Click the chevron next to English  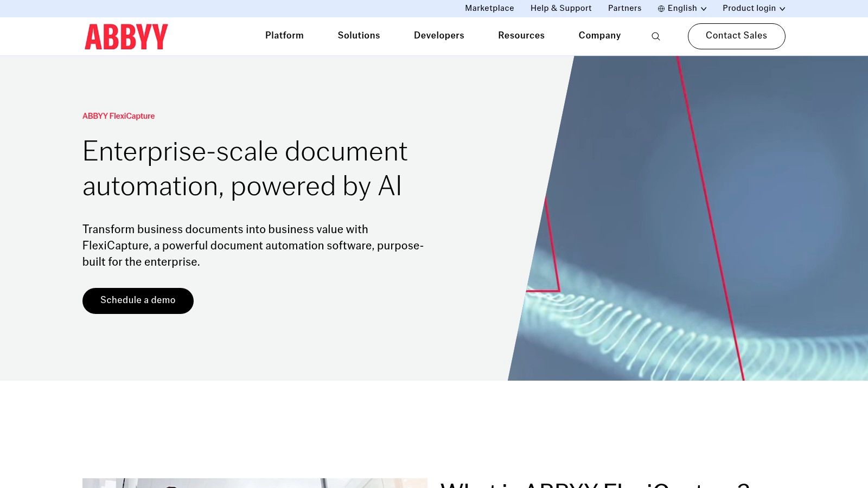(x=704, y=9)
